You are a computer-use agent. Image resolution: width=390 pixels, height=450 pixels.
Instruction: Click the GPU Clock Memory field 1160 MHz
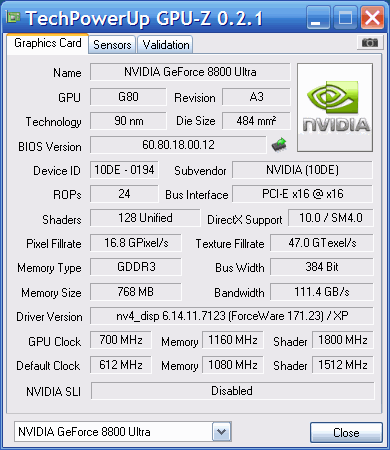pos(233,340)
